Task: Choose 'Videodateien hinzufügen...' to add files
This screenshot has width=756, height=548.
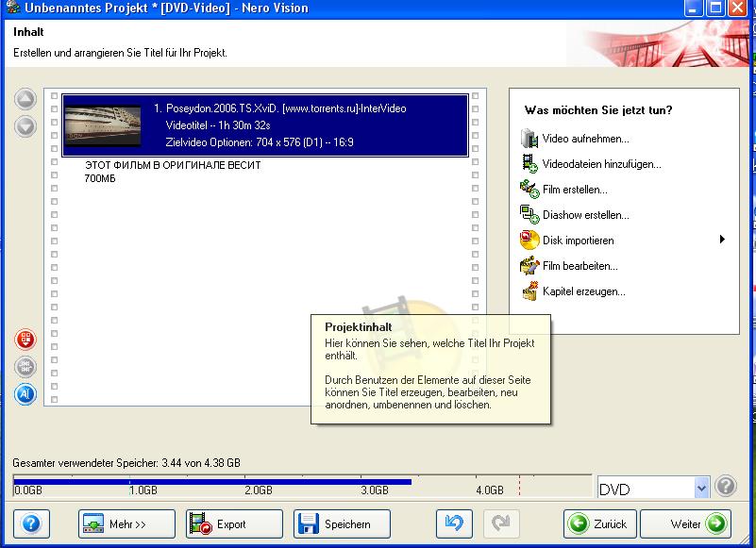Action: point(601,164)
